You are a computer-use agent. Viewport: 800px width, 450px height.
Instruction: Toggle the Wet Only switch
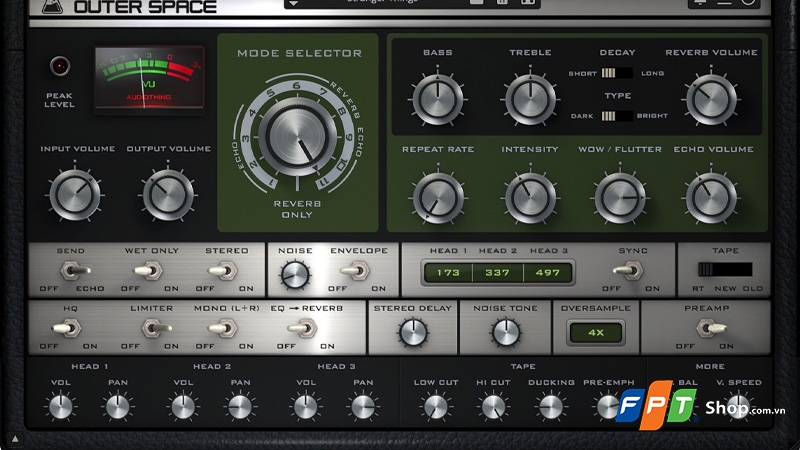click(148, 271)
